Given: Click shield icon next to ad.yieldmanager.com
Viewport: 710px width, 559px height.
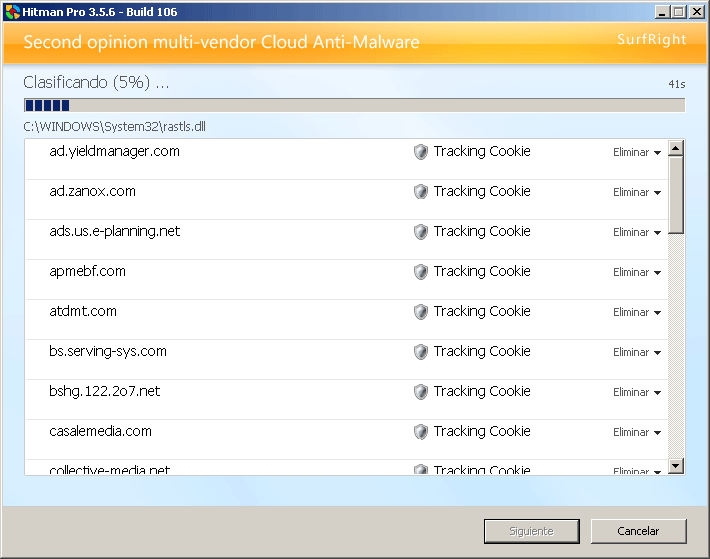Looking at the screenshot, I should [x=421, y=152].
